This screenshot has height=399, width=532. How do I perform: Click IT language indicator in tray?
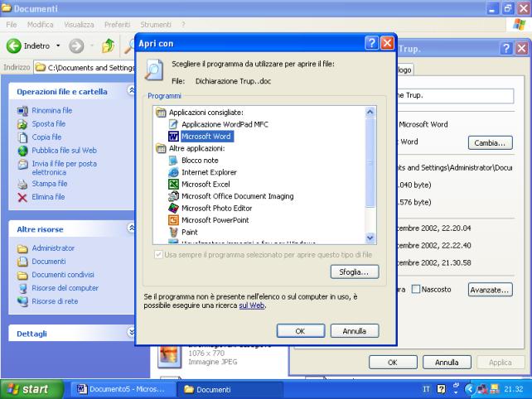pos(426,389)
